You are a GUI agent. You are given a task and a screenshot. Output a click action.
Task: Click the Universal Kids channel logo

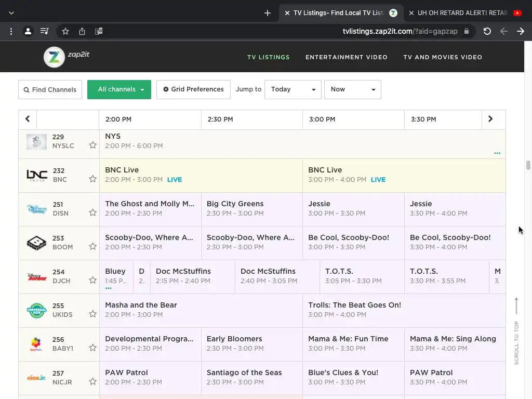point(37,311)
